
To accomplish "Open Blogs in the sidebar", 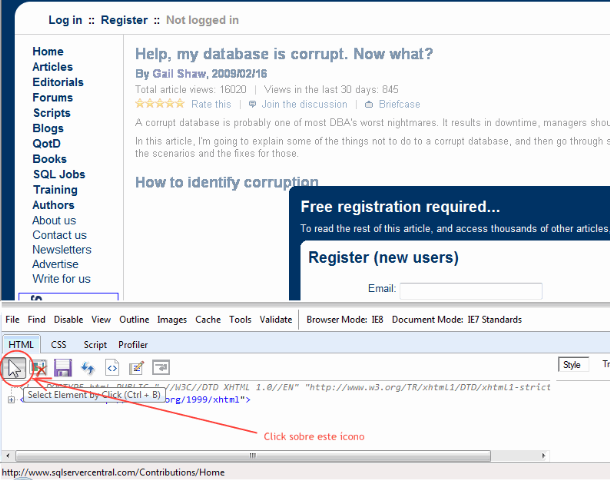I will (48, 128).
